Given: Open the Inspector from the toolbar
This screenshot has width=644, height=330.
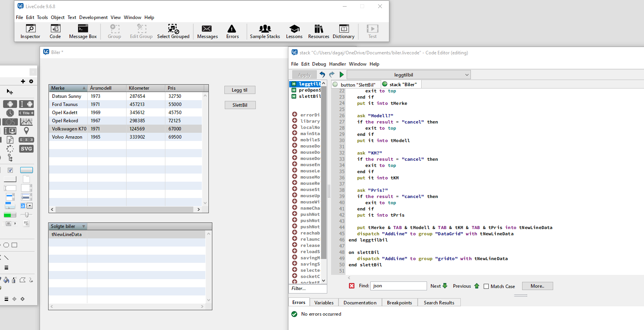Looking at the screenshot, I should (30, 31).
